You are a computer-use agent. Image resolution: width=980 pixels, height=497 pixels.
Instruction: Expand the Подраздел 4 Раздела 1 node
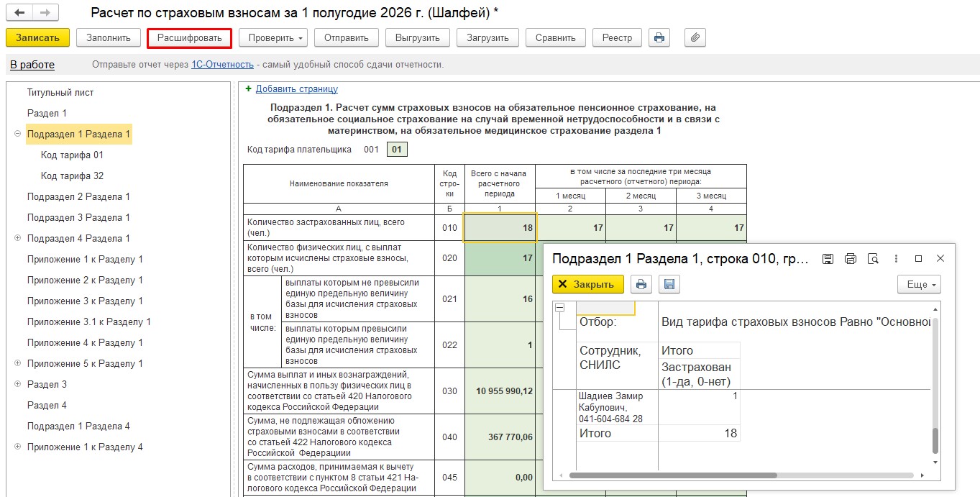click(x=17, y=238)
